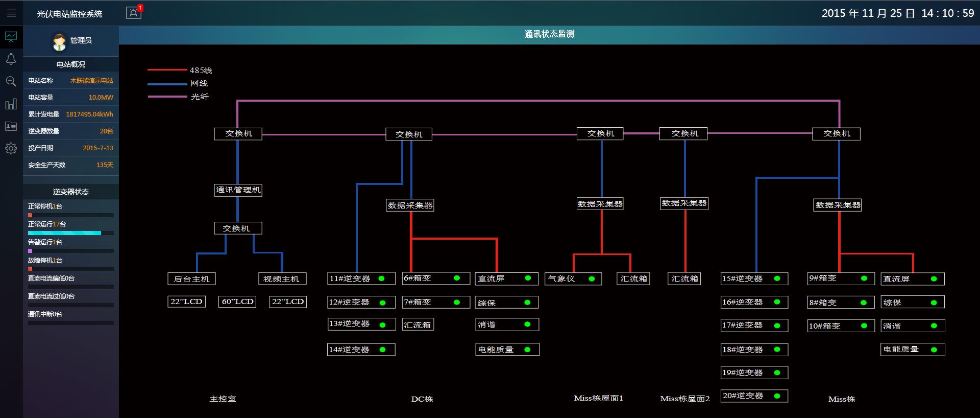Screen dimensions: 980x418
Task: Select the 10#箱变 device box
Action: coord(841,326)
